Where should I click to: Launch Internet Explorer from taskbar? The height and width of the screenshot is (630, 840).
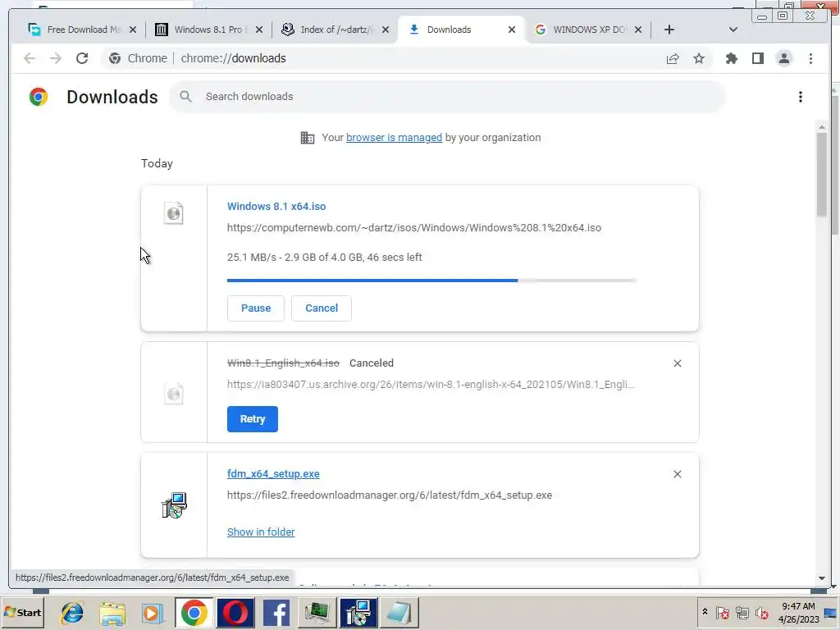tap(72, 612)
